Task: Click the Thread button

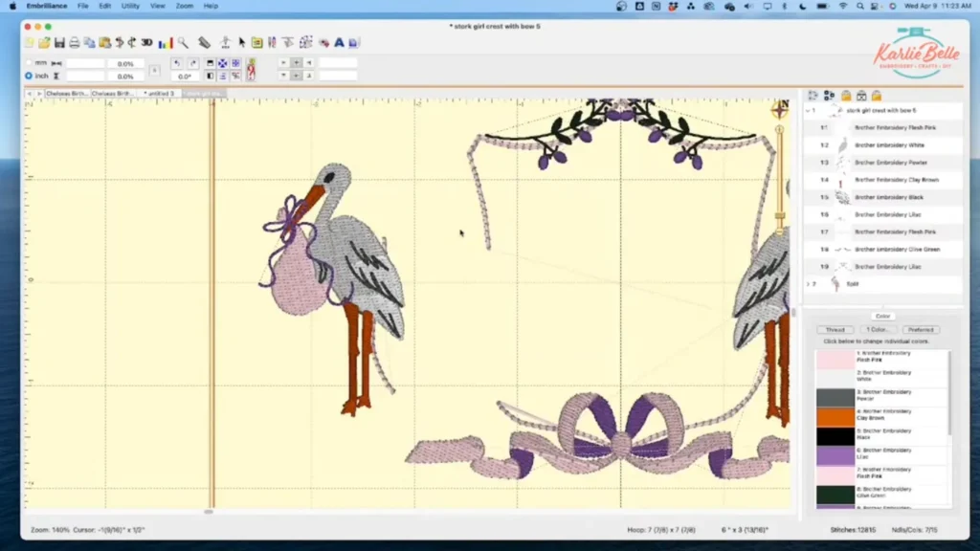Action: click(835, 330)
